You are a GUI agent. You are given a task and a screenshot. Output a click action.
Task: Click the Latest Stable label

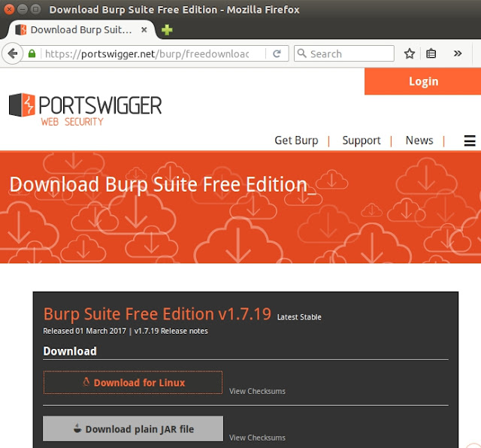coord(299,317)
